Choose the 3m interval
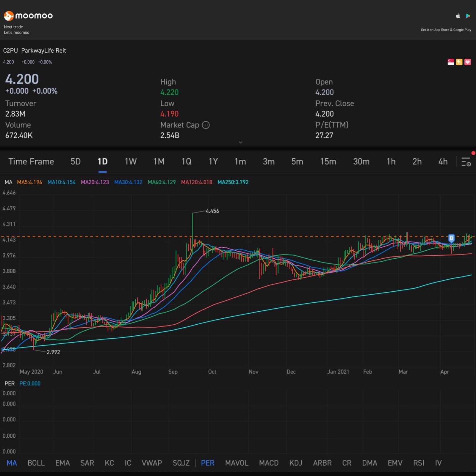The height and width of the screenshot is (476, 476). pyautogui.click(x=268, y=161)
